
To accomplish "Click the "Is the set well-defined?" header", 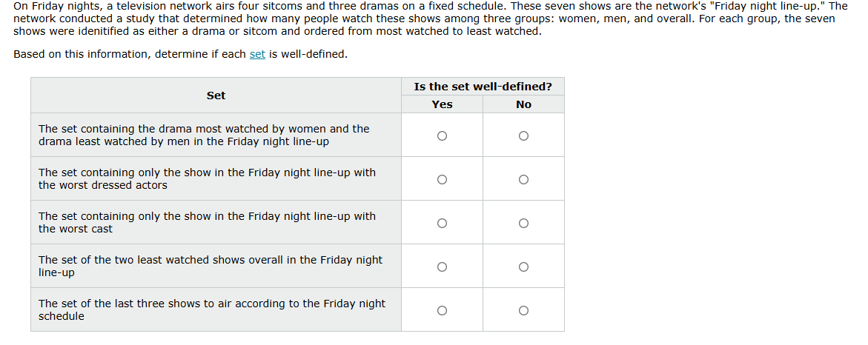I will (x=483, y=87).
